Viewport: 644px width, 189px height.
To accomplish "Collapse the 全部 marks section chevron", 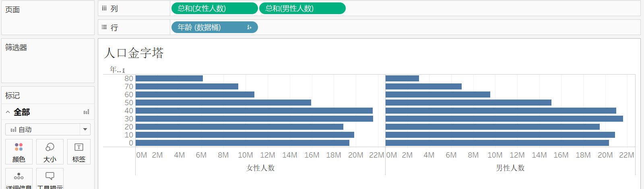I will tap(8, 112).
